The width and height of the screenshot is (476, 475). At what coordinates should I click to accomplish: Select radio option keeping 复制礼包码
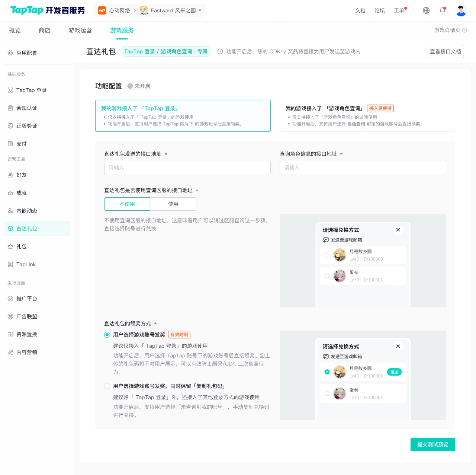point(107,386)
